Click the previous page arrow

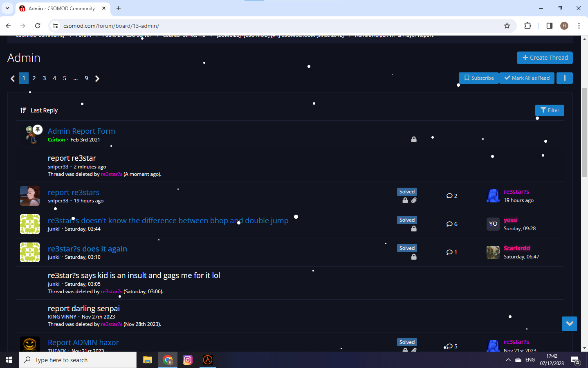[x=13, y=79]
